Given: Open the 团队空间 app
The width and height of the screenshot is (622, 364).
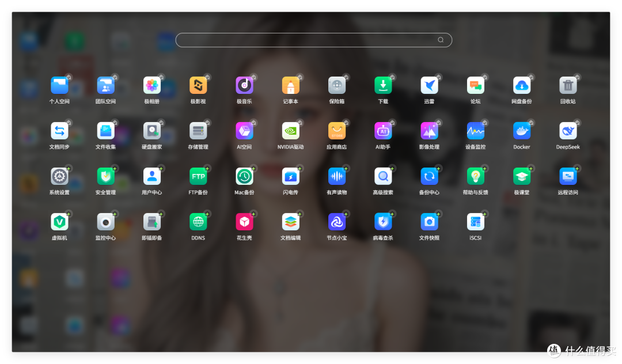Looking at the screenshot, I should (x=105, y=85).
